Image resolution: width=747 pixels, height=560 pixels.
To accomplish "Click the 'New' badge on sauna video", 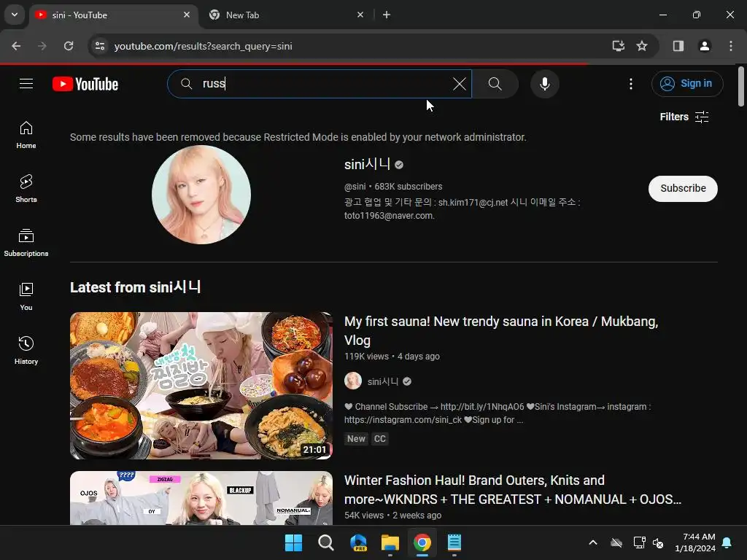I will [x=356, y=438].
